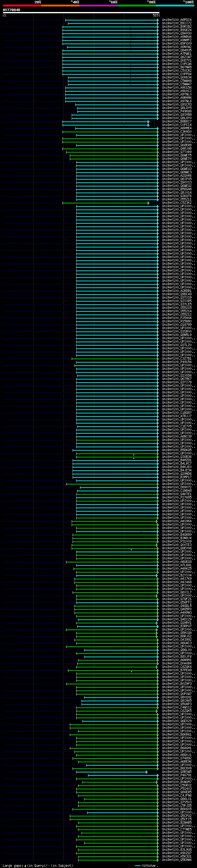Select the UniRef100_P51403 label

click(x=176, y=789)
